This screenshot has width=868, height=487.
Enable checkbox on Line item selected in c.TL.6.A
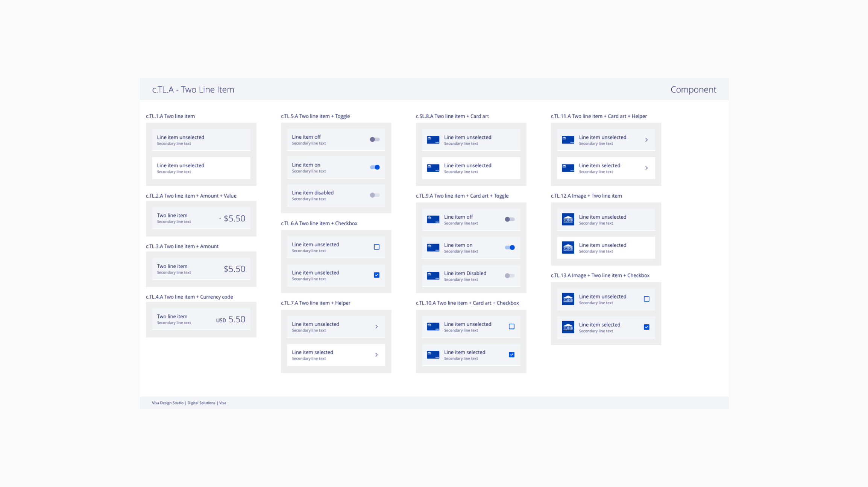coord(376,274)
